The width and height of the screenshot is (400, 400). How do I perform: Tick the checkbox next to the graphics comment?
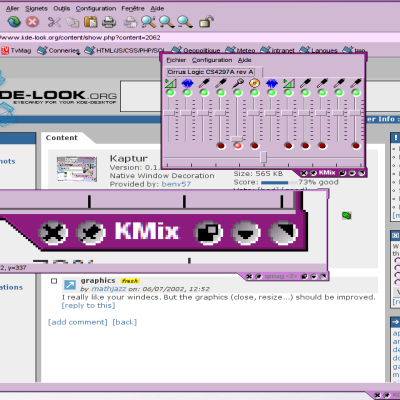coord(54,281)
